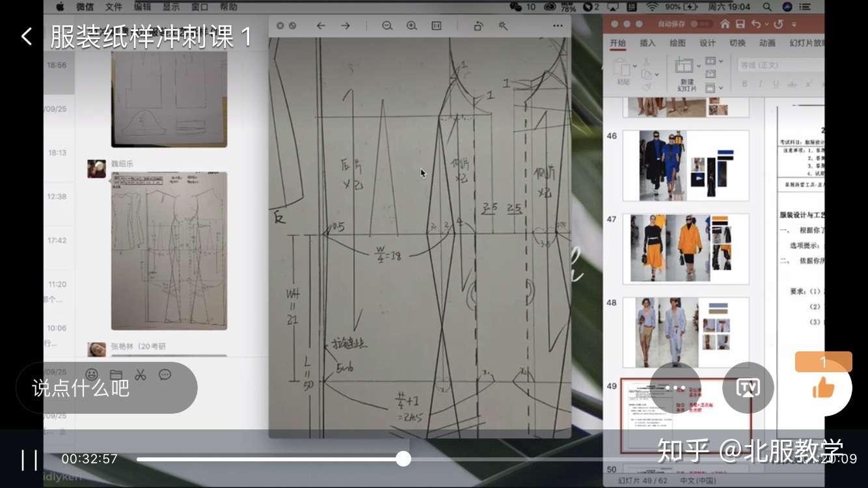The height and width of the screenshot is (488, 868).
Task: Select slide 48 thumbnail
Action: coord(686,332)
